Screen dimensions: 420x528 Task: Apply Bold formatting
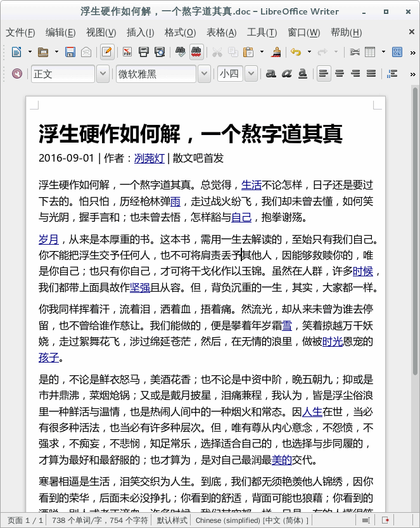tap(271, 74)
